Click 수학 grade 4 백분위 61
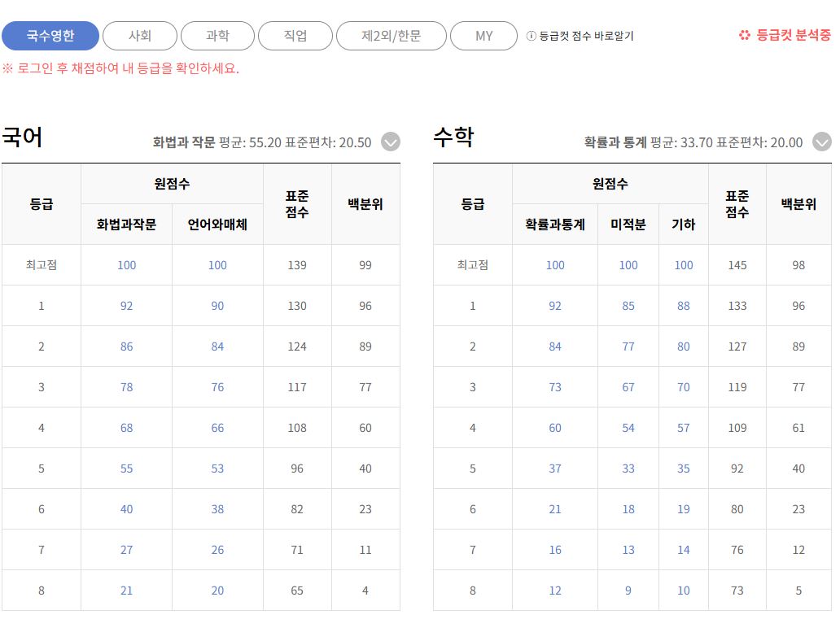The image size is (840, 619). click(x=798, y=428)
